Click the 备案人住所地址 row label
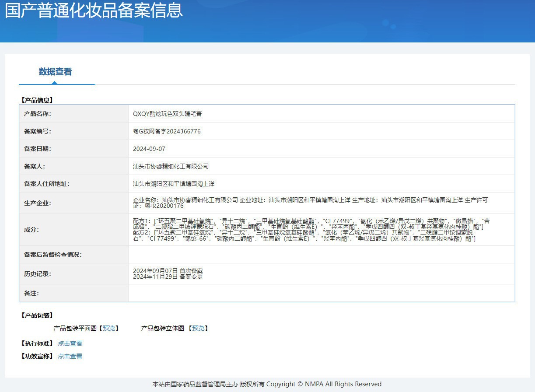The width and height of the screenshot is (535, 392). pyautogui.click(x=47, y=184)
